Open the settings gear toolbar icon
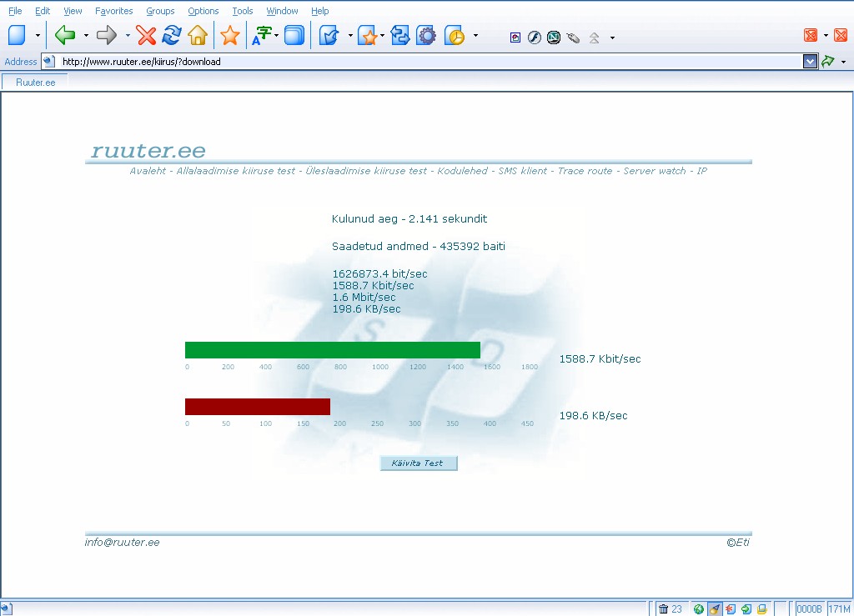 click(426, 36)
